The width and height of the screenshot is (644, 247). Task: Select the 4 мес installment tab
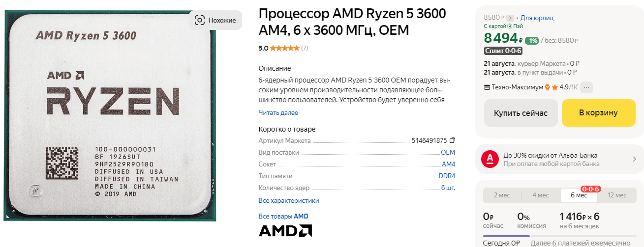click(540, 195)
